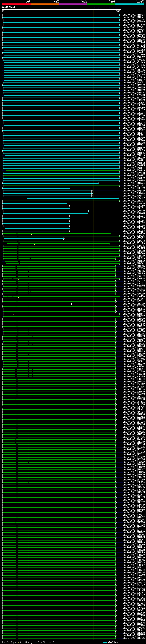Select the UniRef100_Q5UHI7 label
This screenshot has width=146, height=644.
click(x=134, y=58)
